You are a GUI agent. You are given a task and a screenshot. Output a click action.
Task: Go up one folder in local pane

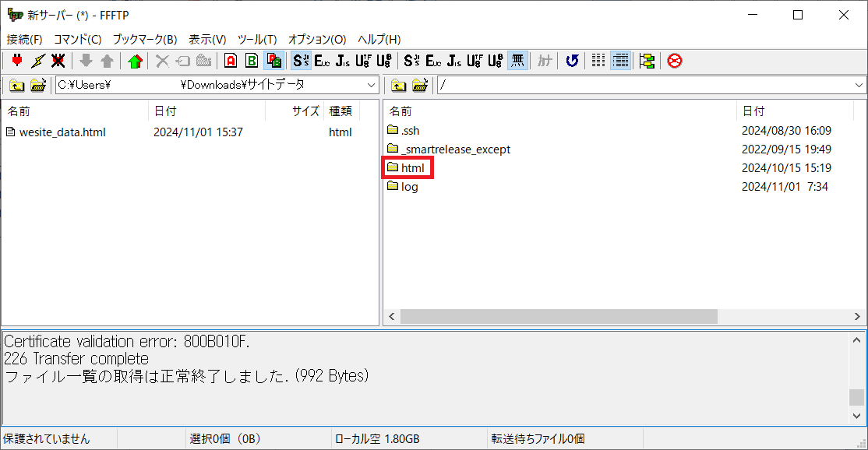(x=17, y=85)
